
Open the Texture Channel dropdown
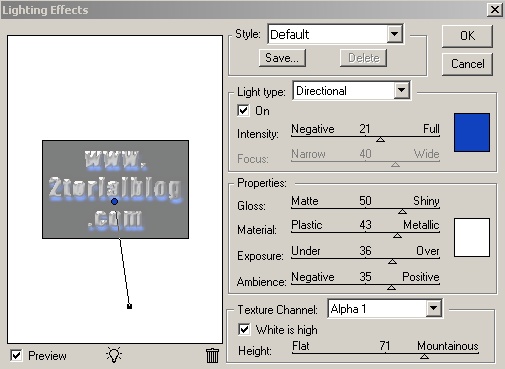pyautogui.click(x=433, y=308)
